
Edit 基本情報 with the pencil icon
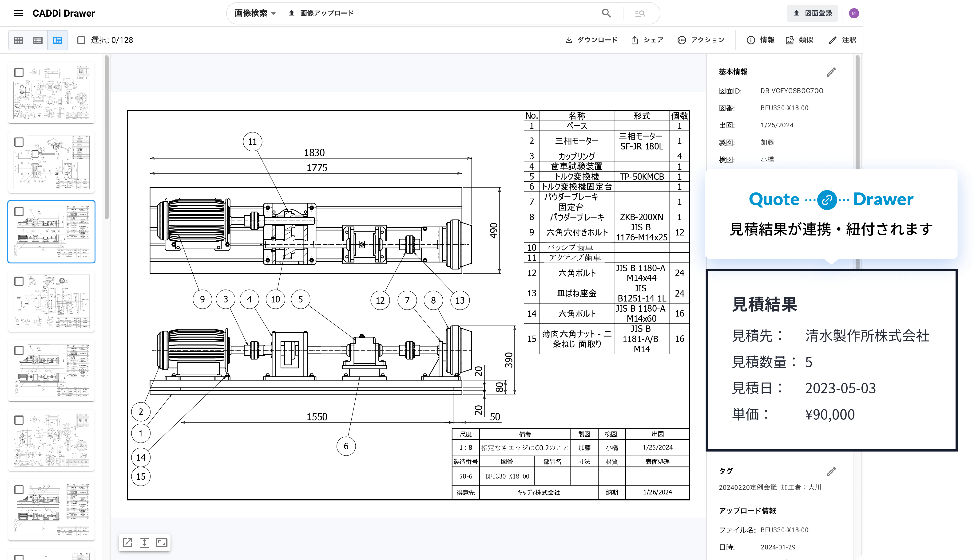pos(831,72)
